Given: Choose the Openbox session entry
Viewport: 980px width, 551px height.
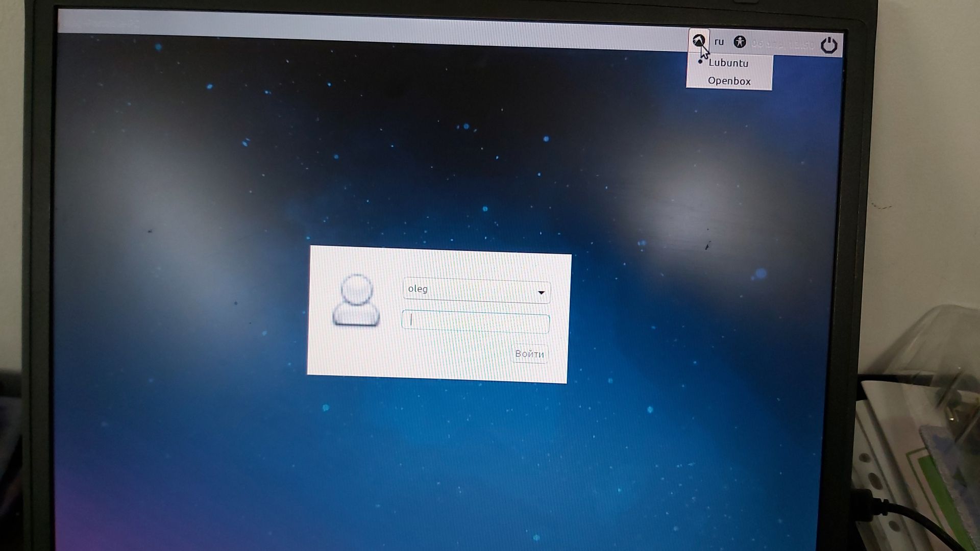Looking at the screenshot, I should tap(729, 81).
